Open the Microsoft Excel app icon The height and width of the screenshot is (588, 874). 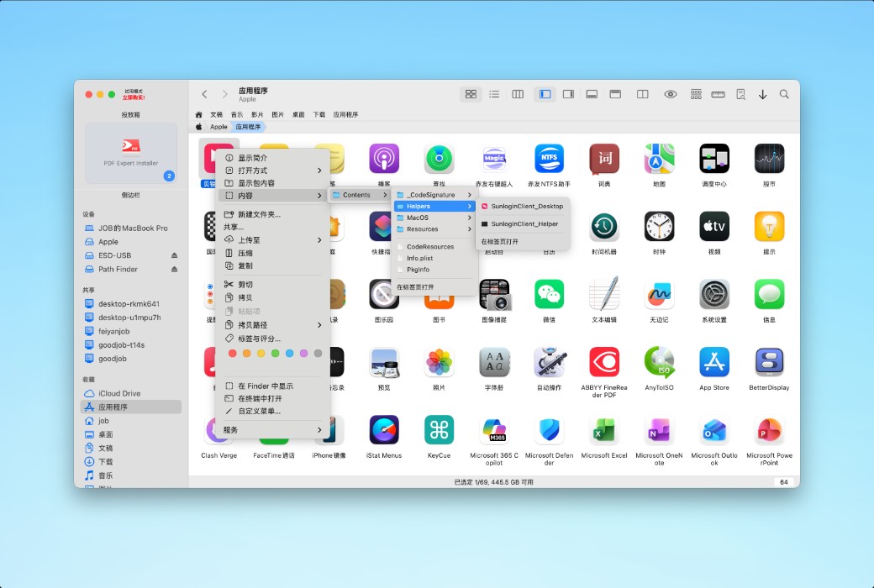[604, 430]
